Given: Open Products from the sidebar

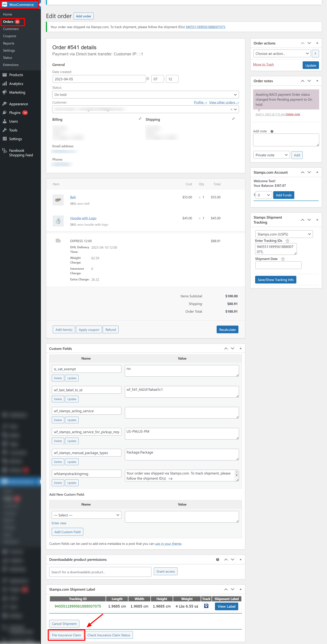Looking at the screenshot, I should (16, 74).
